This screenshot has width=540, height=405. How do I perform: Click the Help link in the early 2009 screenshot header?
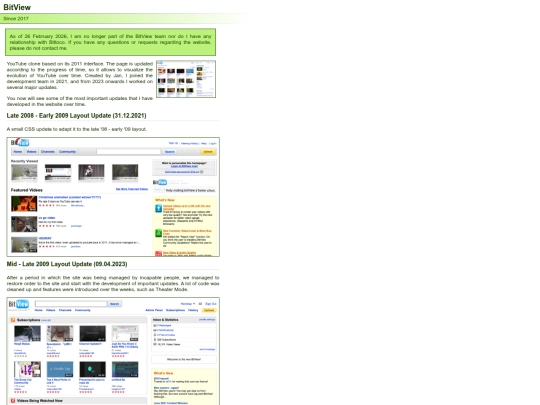point(204,143)
